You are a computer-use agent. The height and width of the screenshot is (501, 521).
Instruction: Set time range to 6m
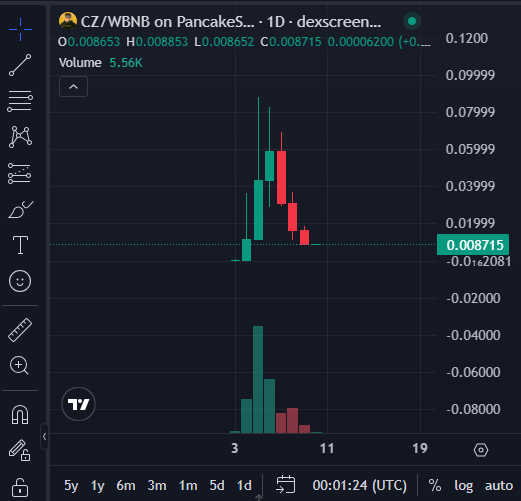coord(126,486)
